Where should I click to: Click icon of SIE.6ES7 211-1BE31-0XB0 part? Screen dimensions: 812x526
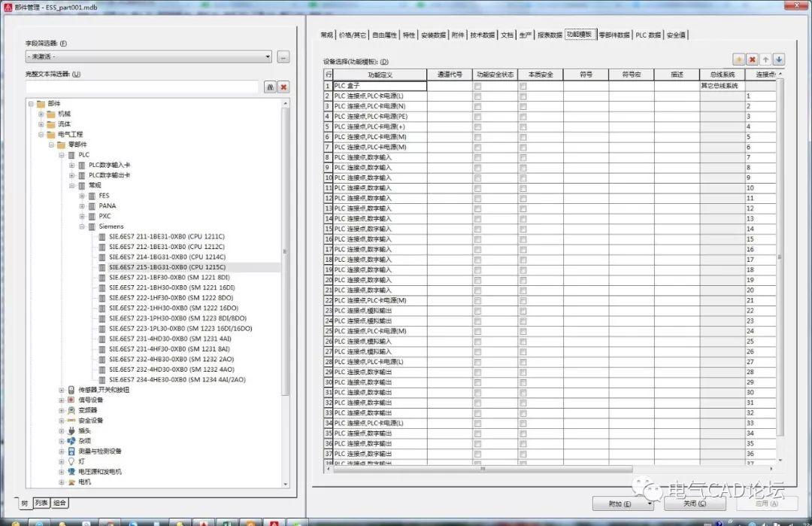pyautogui.click(x=102, y=237)
